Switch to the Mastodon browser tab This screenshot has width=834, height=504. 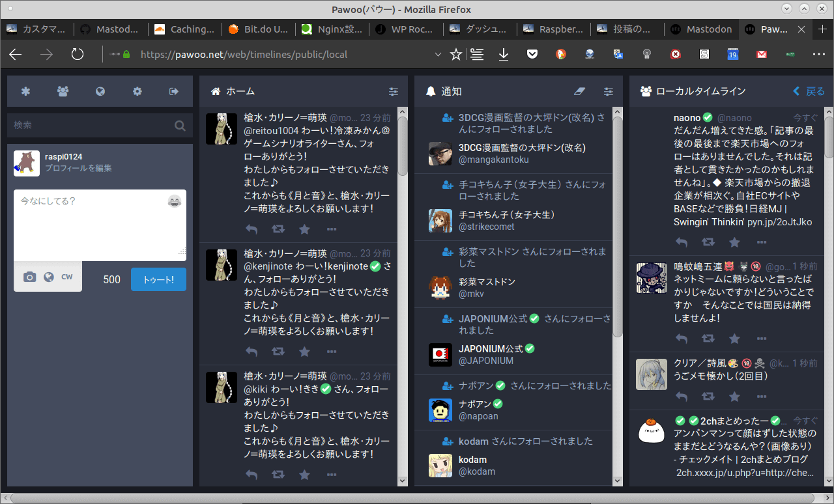tap(702, 29)
